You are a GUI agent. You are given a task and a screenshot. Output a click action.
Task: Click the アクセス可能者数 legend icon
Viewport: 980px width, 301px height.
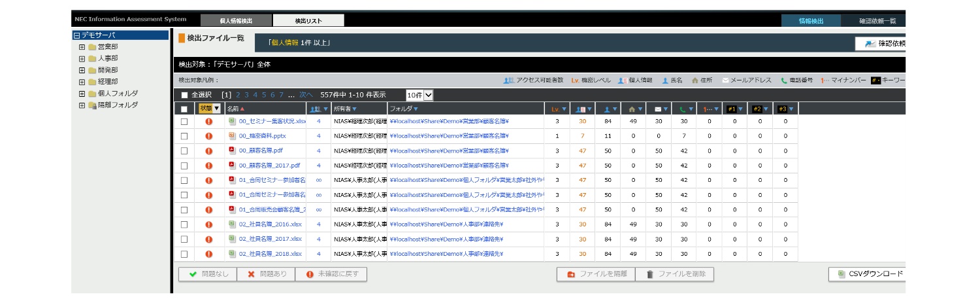click(x=509, y=80)
